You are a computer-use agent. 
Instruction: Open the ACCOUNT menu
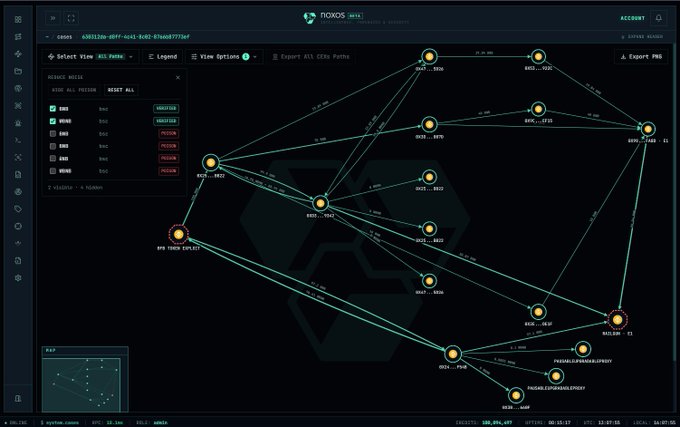(632, 18)
